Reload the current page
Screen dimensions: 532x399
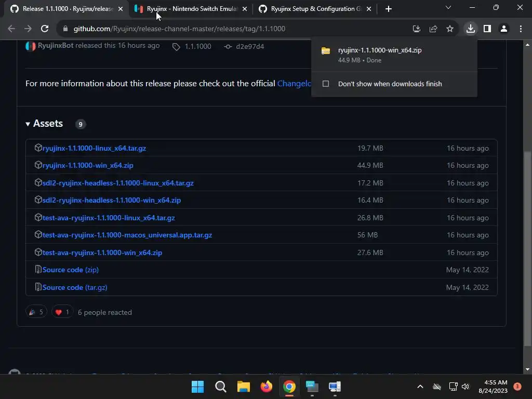(x=45, y=29)
